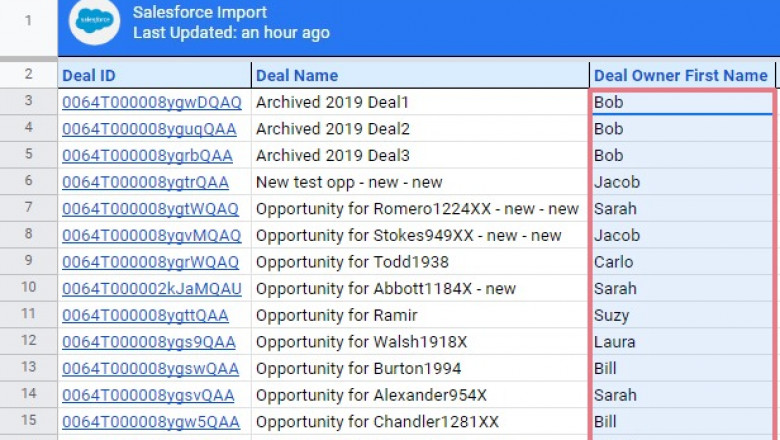
Task: Open Deal ID link 0064T000008ygrbQAA
Action: click(147, 156)
